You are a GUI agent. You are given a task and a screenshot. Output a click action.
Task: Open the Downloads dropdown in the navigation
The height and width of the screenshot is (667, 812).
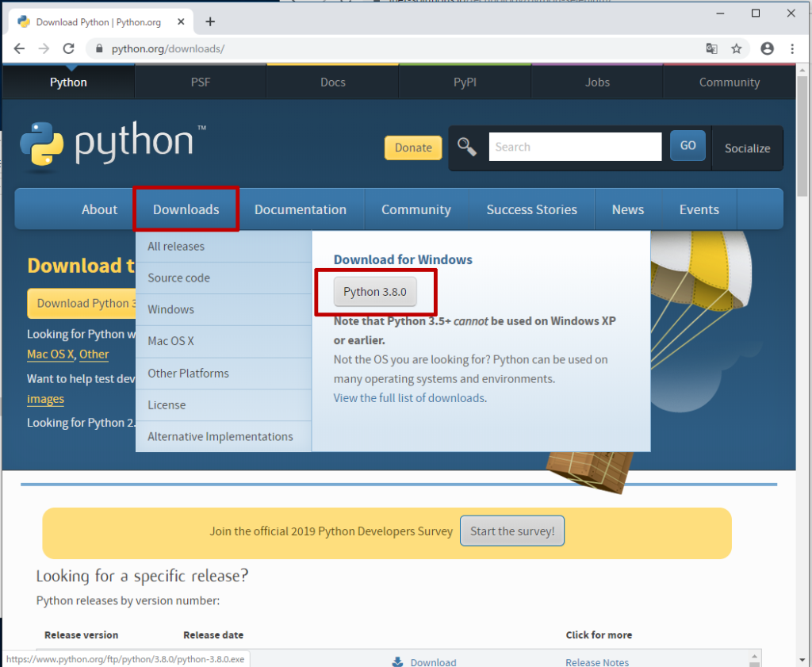tap(186, 209)
